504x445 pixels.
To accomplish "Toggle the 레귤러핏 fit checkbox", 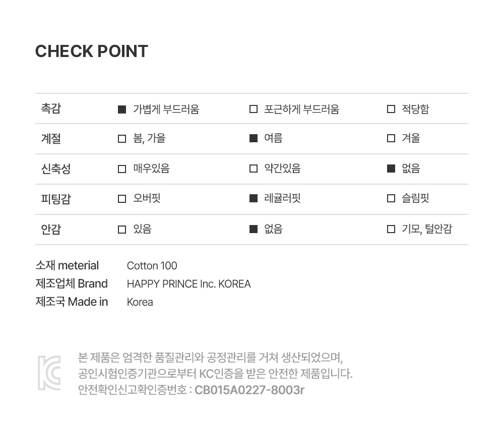I will [254, 198].
